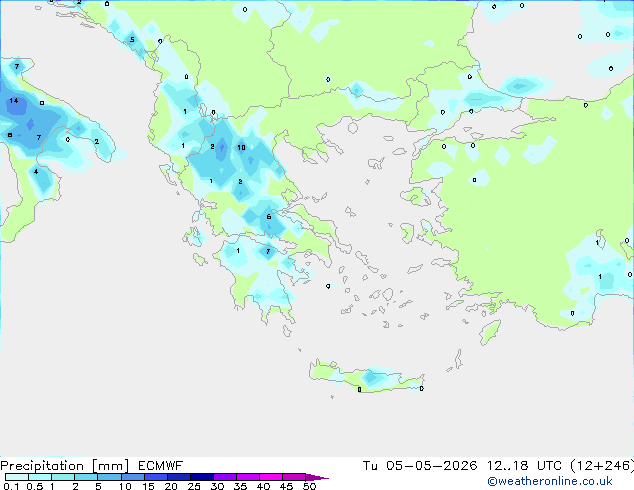Click the 'Precipitation [mm]' title text

point(65,466)
